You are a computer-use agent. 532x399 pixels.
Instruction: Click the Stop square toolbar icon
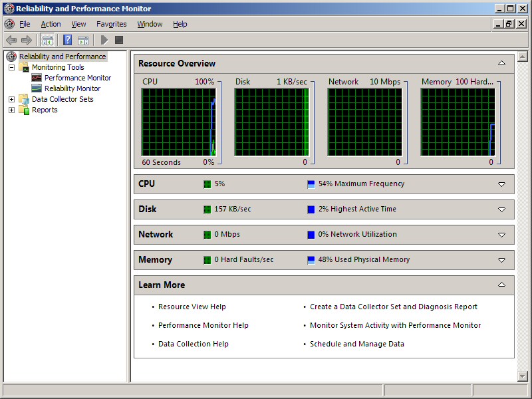tap(119, 40)
